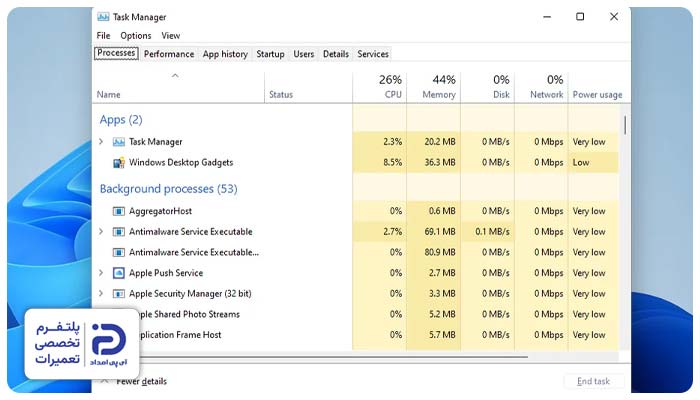Screen dimensions: 700x400
Task: Click the Apps (2) group heading
Action: click(121, 120)
